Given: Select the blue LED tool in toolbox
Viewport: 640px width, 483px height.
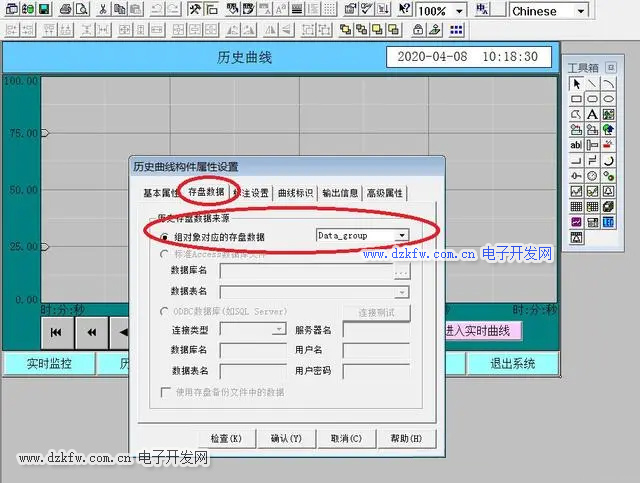Looking at the screenshot, I should click(608, 222).
